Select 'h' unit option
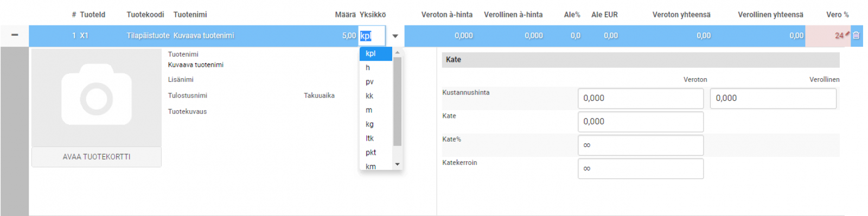The image size is (868, 216). click(375, 67)
